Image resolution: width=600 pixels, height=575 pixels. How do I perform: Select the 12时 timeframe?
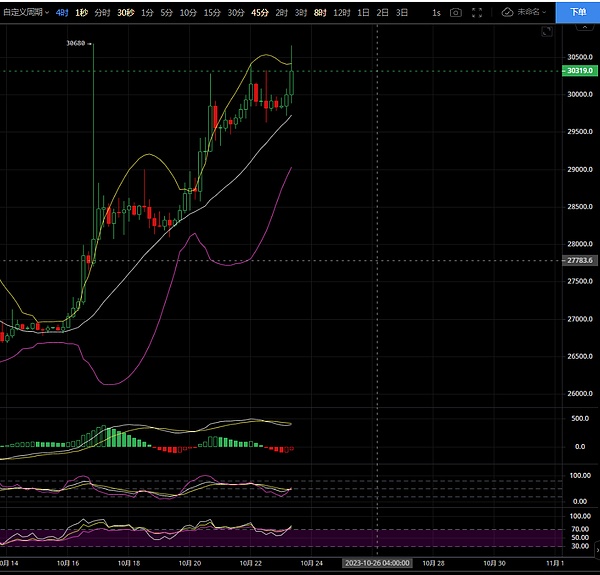click(342, 13)
